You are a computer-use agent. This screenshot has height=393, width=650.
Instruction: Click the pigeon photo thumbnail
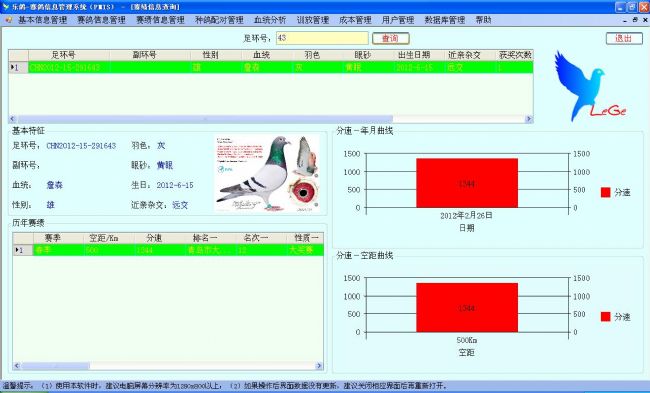click(x=267, y=173)
